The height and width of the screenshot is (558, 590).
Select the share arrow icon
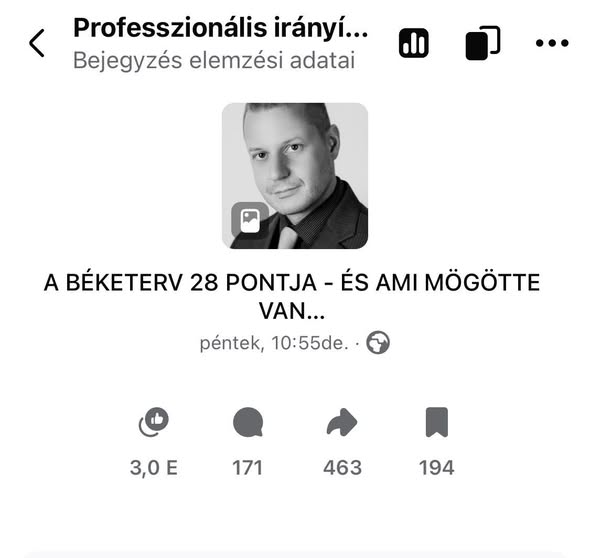click(x=342, y=422)
